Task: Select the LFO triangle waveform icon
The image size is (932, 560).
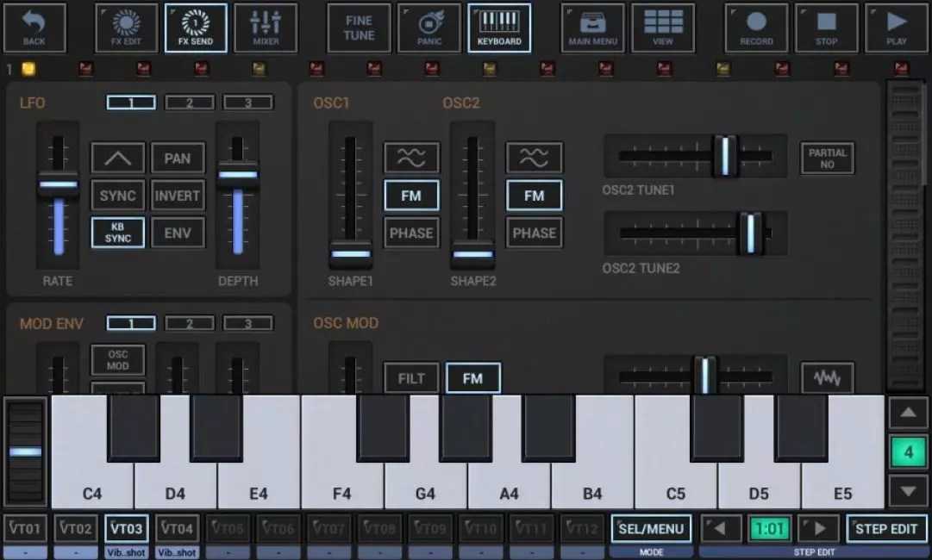Action: point(118,159)
